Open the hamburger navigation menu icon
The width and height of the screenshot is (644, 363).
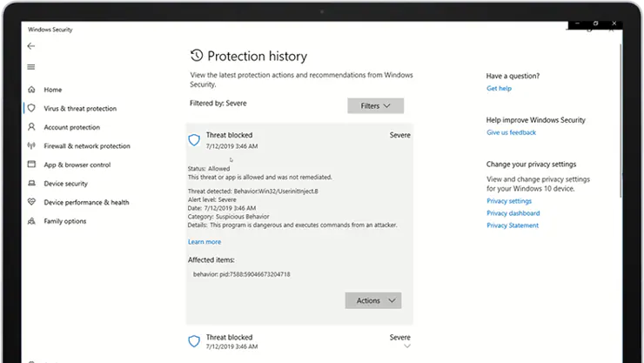point(31,67)
